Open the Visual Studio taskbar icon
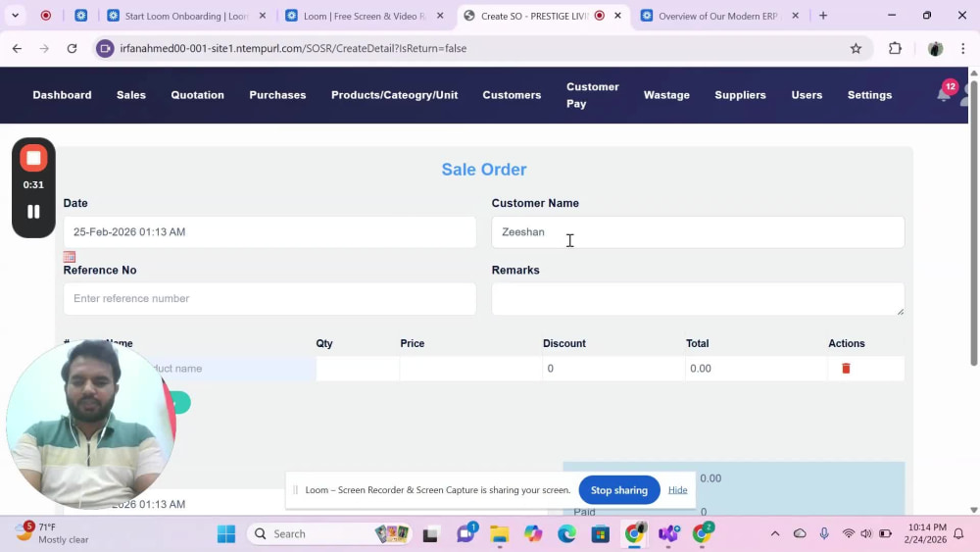 (668, 534)
